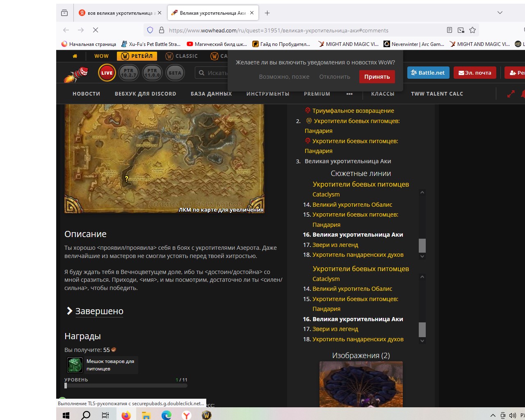Toggle fullscreen expand arrows icon
Image resolution: width=525 pixels, height=420 pixels.
pyautogui.click(x=511, y=94)
